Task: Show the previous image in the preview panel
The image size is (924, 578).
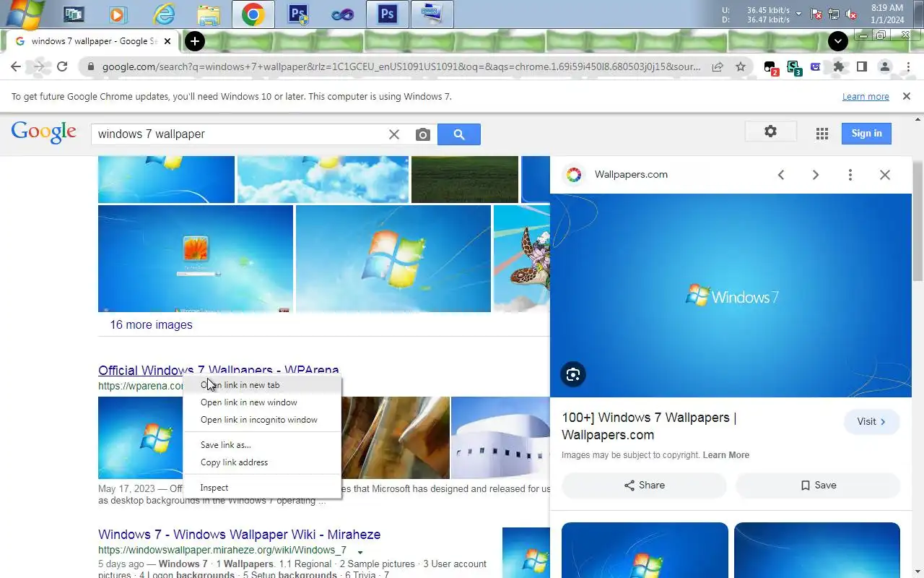Action: click(781, 175)
